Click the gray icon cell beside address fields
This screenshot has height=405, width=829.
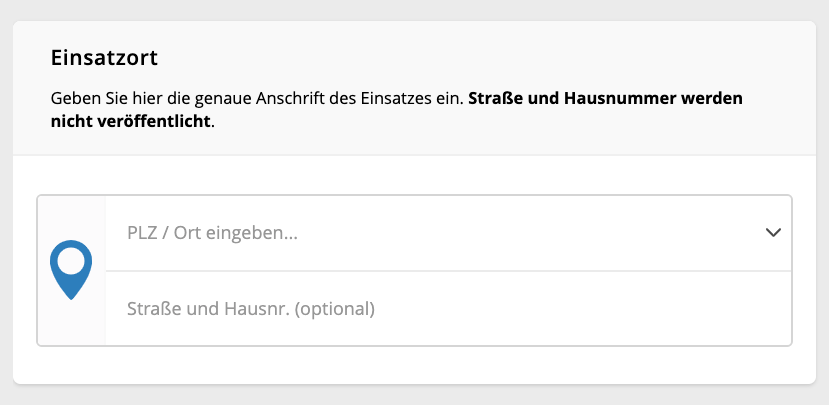tap(71, 271)
